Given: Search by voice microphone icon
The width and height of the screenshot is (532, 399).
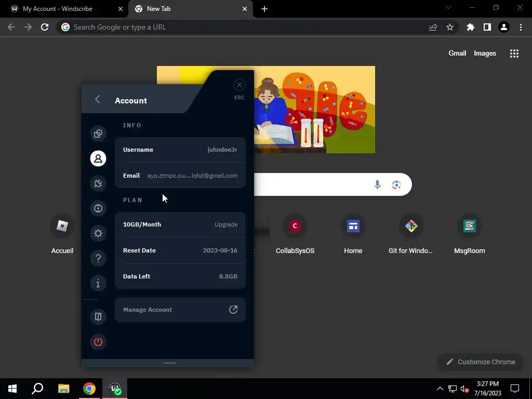Looking at the screenshot, I should pos(377,184).
